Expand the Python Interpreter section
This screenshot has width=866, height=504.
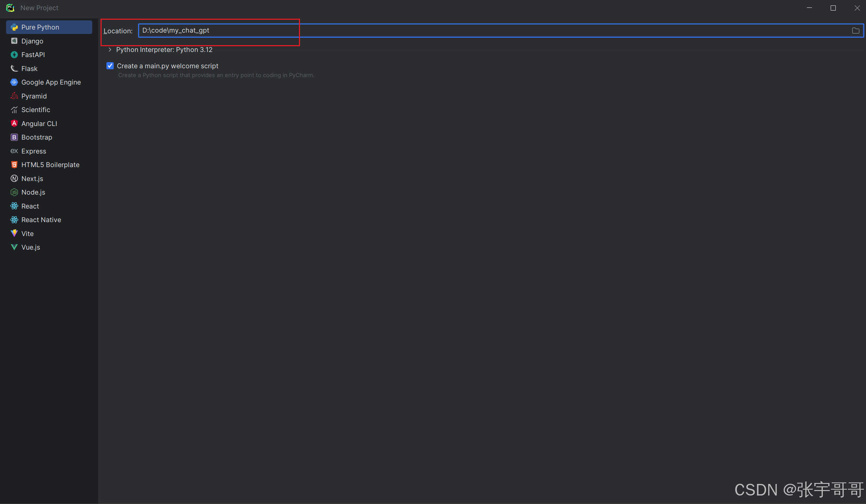point(110,50)
